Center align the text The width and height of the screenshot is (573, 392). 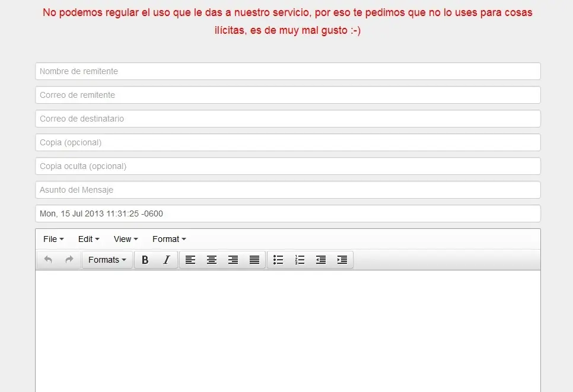[x=212, y=260]
